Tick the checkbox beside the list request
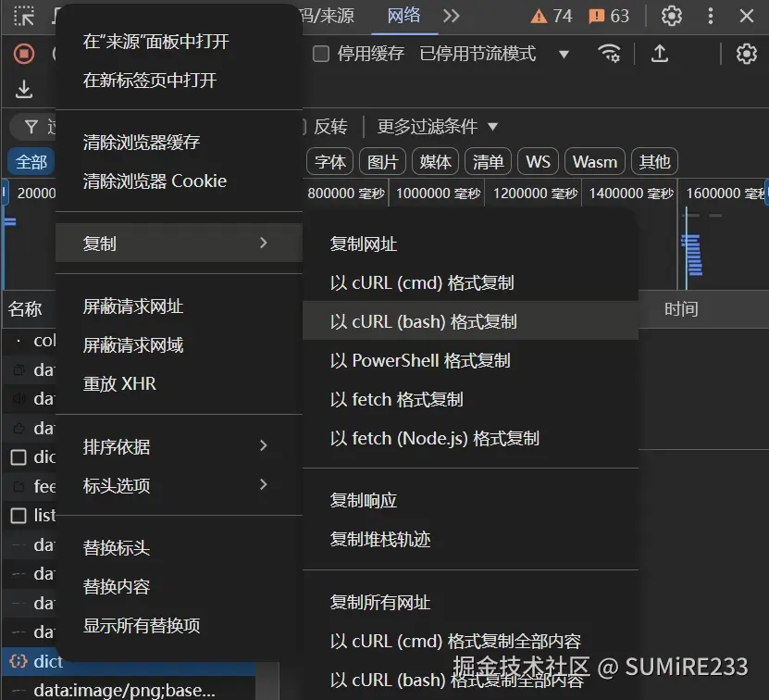The height and width of the screenshot is (700, 769). click(19, 516)
